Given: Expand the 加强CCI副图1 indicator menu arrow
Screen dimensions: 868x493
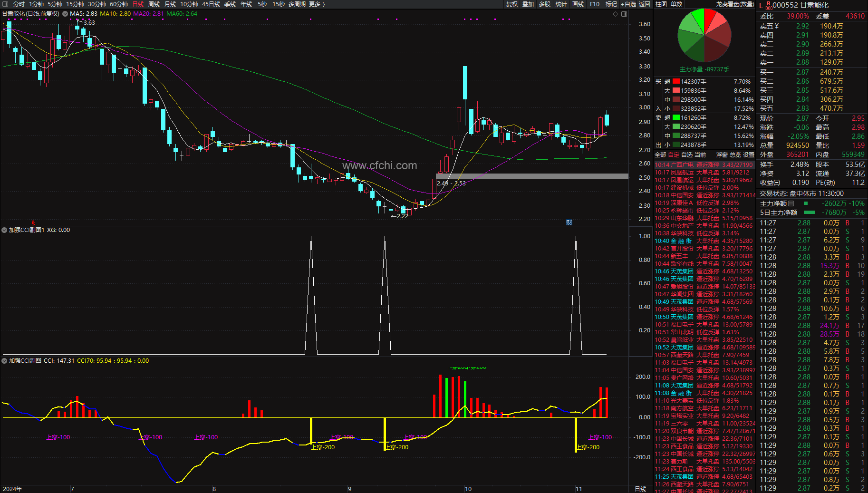Looking at the screenshot, I should point(4,230).
